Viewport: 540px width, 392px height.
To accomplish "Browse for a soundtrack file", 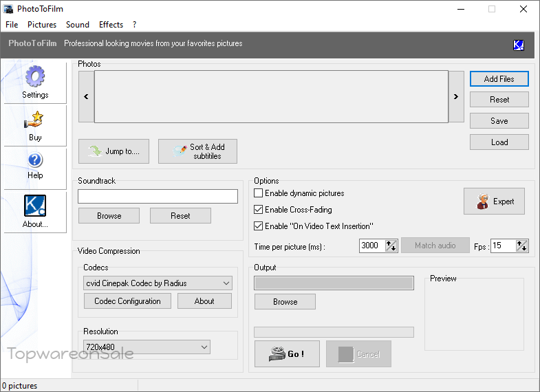I will 109,216.
